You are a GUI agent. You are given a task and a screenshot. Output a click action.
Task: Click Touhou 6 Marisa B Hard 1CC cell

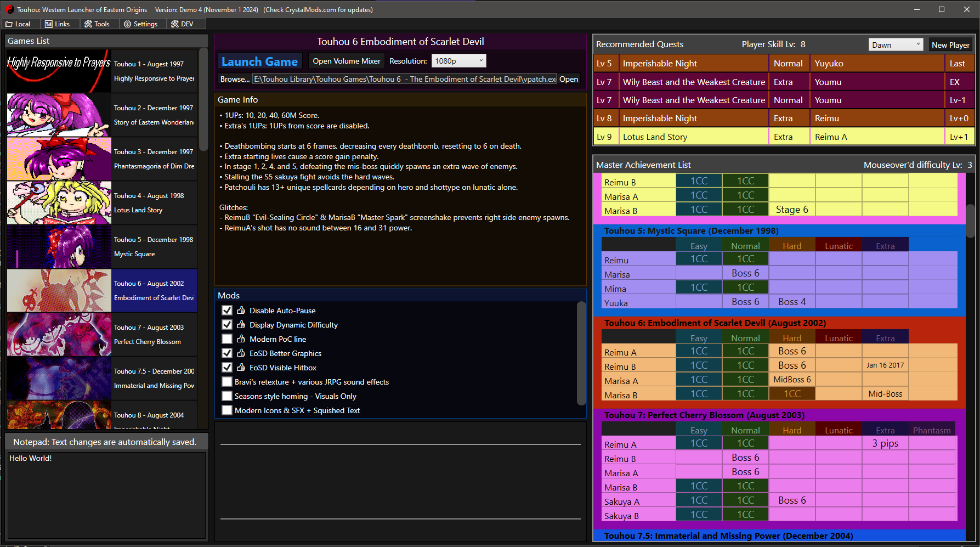click(792, 394)
